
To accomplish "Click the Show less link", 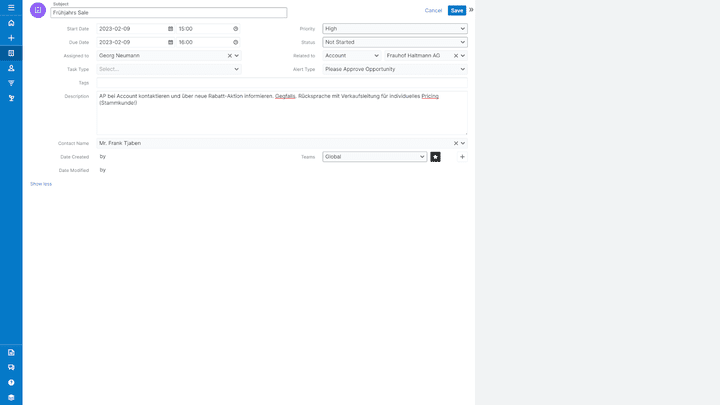I will (x=41, y=184).
